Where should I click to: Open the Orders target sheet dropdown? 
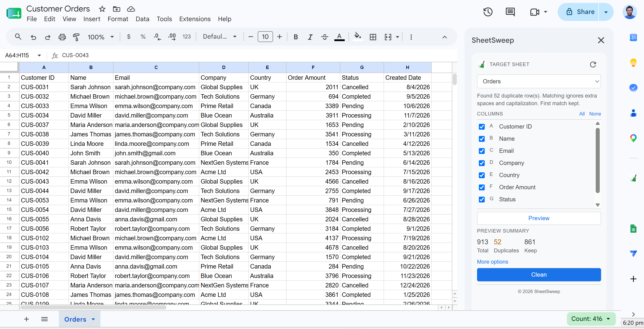tap(539, 81)
